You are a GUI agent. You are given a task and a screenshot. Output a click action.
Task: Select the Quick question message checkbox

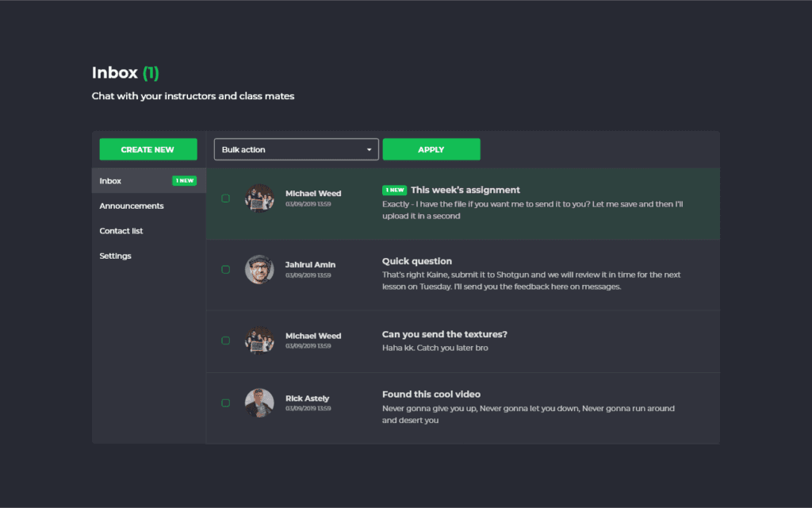(x=226, y=270)
